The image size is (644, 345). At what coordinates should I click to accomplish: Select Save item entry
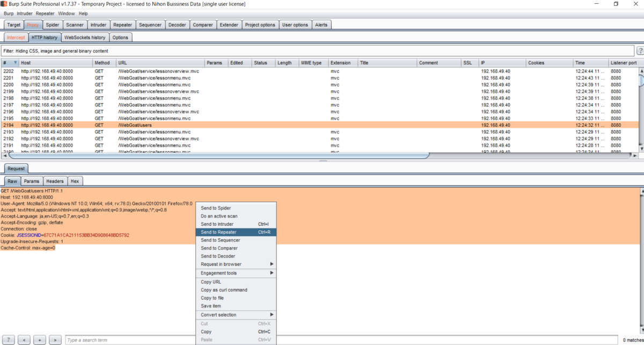236,306
